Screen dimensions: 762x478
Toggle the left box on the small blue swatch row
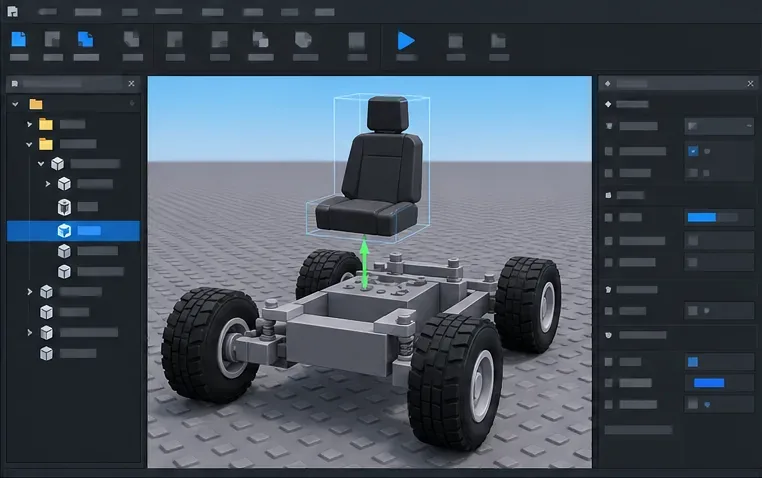point(608,362)
